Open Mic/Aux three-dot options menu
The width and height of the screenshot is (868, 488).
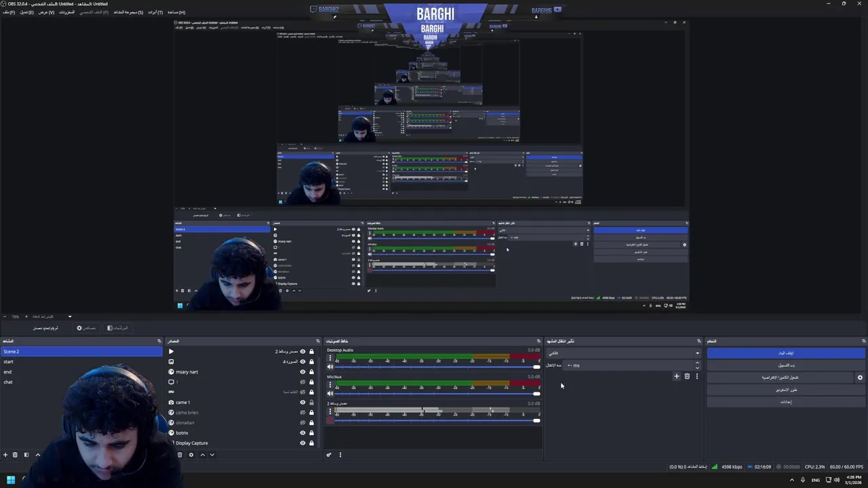330,384
